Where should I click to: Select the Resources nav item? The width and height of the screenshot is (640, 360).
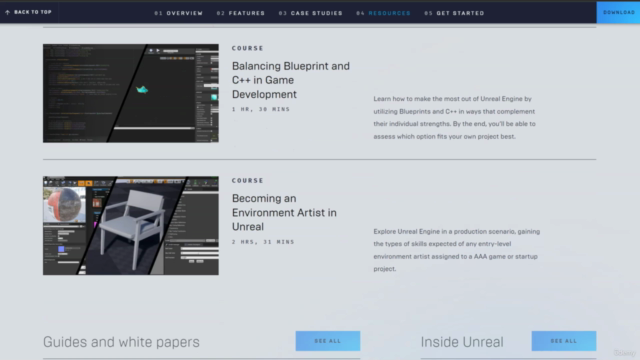[x=383, y=13]
